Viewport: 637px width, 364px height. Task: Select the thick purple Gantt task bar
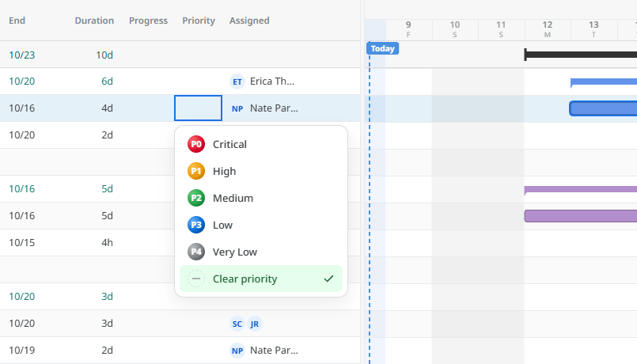coord(581,216)
